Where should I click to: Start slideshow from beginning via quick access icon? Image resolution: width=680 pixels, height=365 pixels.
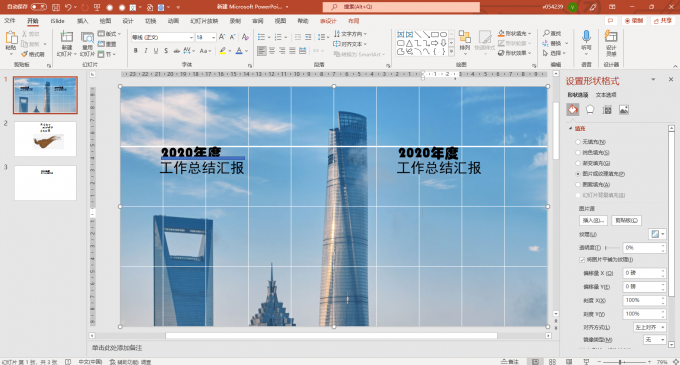(97, 7)
